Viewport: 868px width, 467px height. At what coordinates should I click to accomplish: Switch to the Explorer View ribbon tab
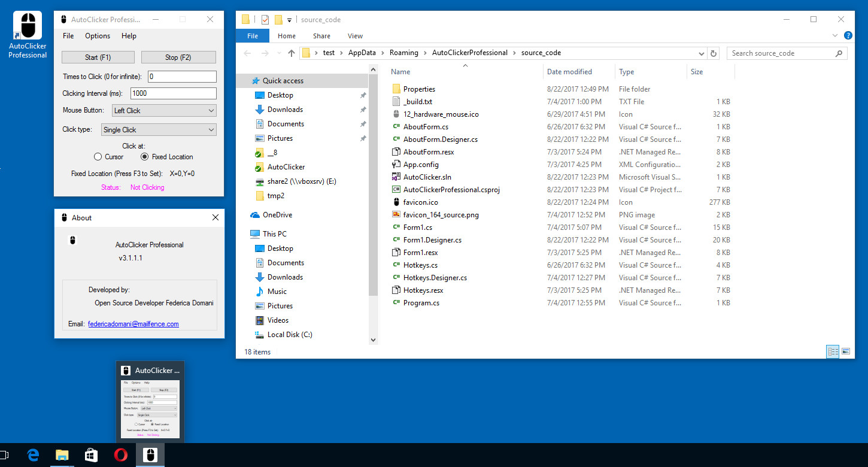click(355, 36)
